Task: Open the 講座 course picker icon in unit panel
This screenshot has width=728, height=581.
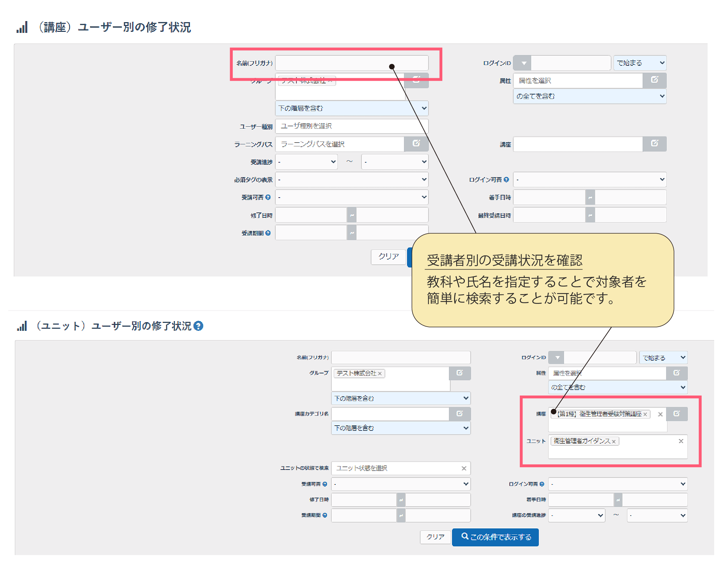Action: click(x=677, y=414)
